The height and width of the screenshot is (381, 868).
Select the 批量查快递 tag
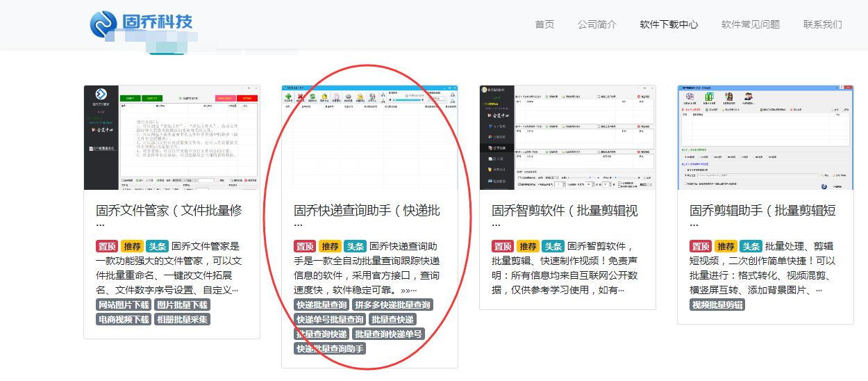coord(392,319)
